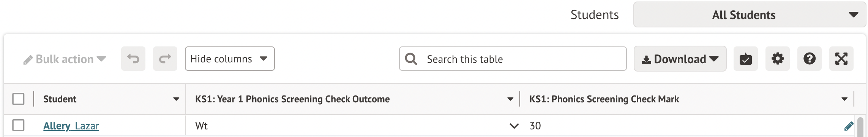Tick the select-all checkbox in the header

pyautogui.click(x=18, y=99)
